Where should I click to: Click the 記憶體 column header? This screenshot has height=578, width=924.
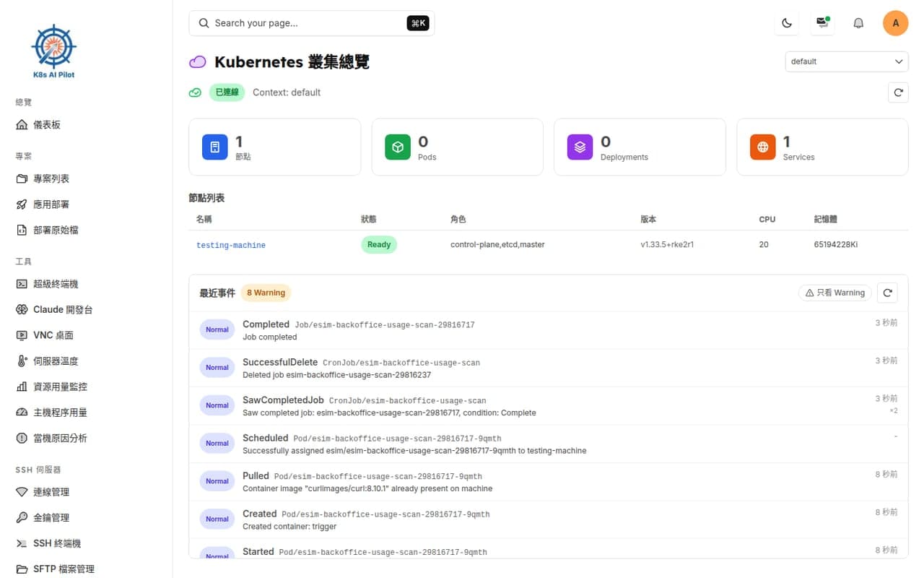(826, 219)
